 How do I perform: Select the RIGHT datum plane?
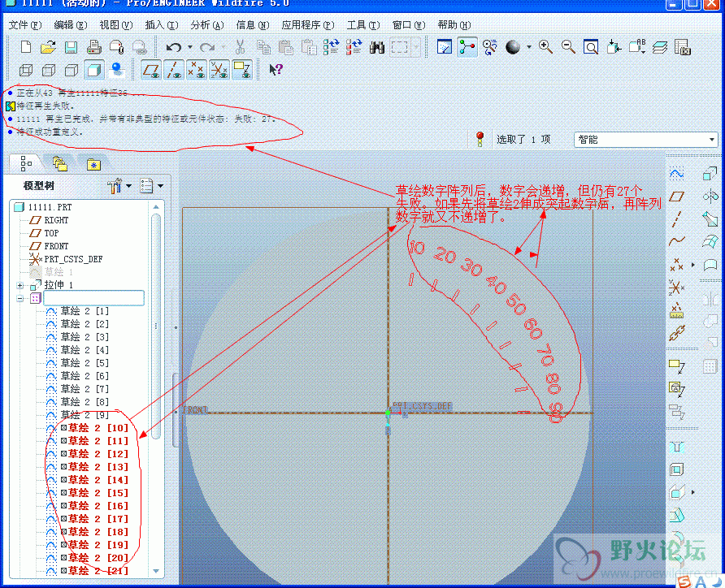pos(56,220)
